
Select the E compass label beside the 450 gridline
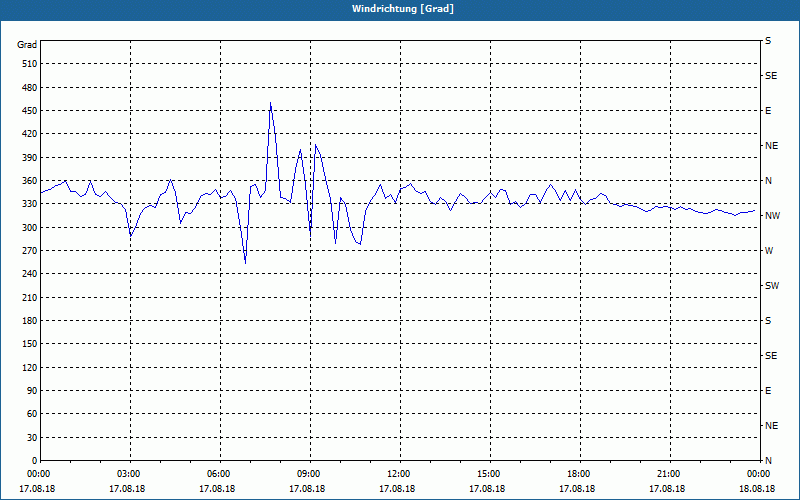pyautogui.click(x=768, y=111)
